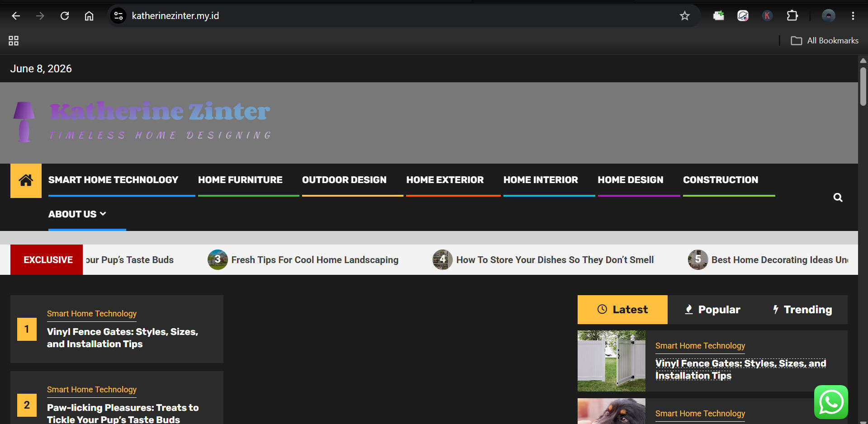
Task: Click the browser forward arrow
Action: click(40, 16)
